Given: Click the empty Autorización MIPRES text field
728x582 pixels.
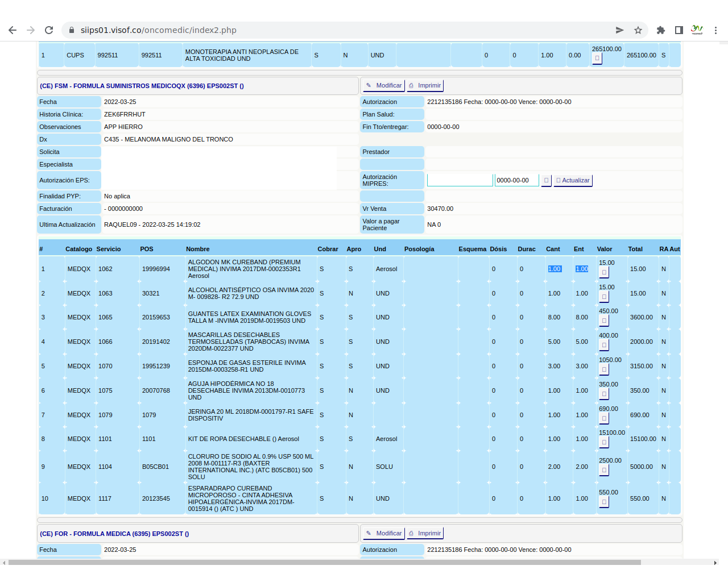Looking at the screenshot, I should [x=460, y=180].
